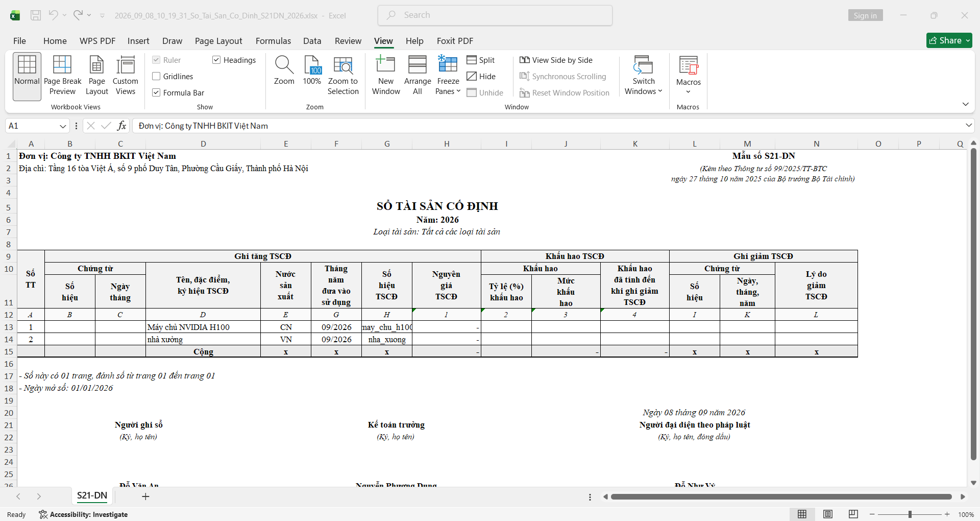
Task: Collapse the ribbon with chevron
Action: 965,104
